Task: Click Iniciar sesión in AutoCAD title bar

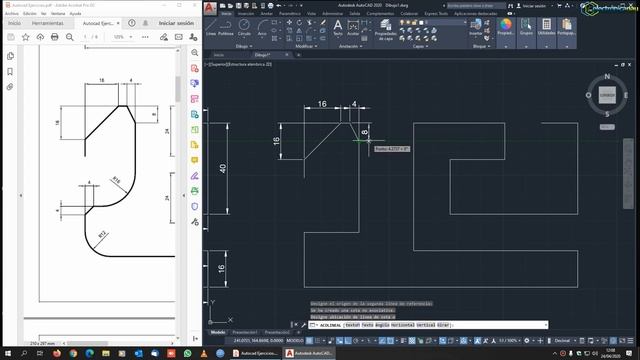Action: (534, 6)
